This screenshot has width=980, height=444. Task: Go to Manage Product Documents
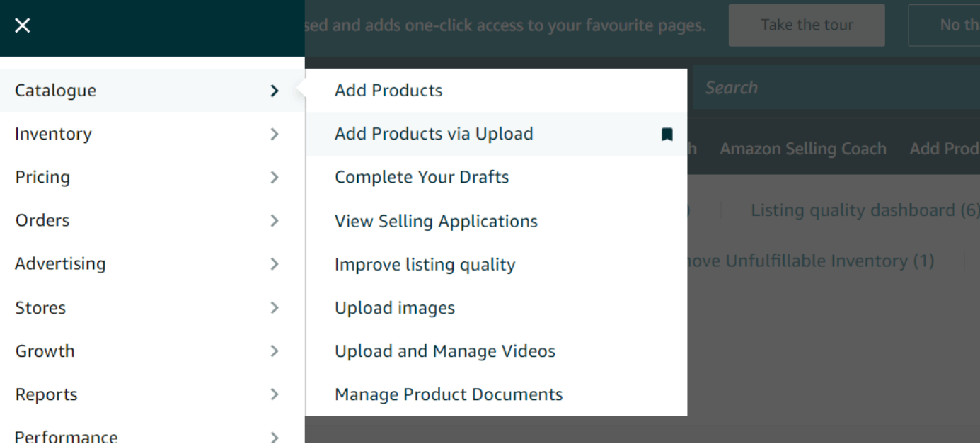point(449,394)
